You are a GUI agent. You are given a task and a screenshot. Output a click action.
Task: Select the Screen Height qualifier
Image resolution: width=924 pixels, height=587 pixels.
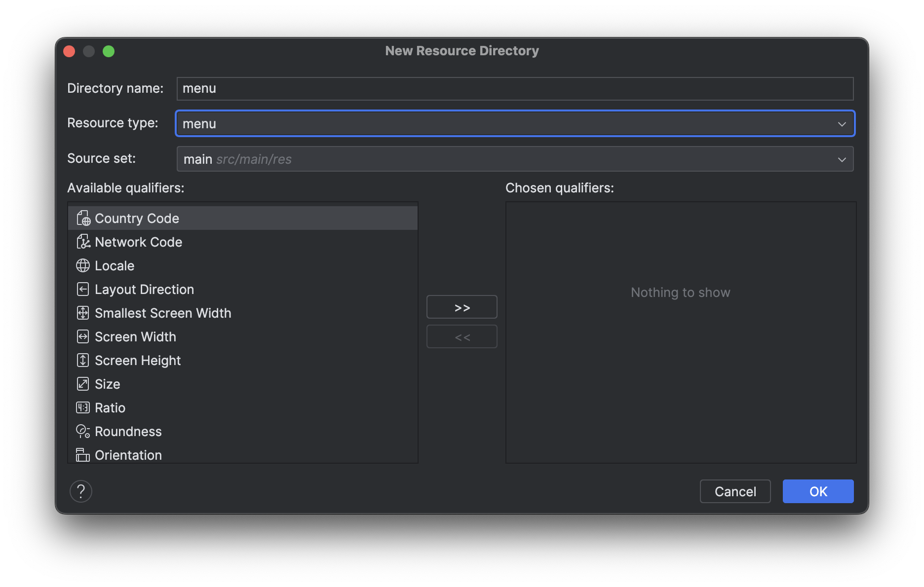coord(243,360)
